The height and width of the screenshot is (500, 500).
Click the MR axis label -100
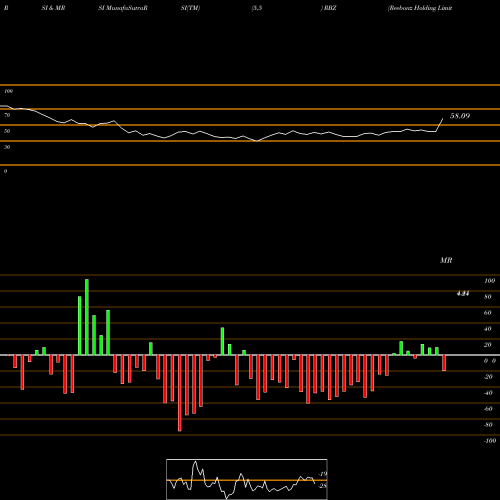[x=490, y=441]
